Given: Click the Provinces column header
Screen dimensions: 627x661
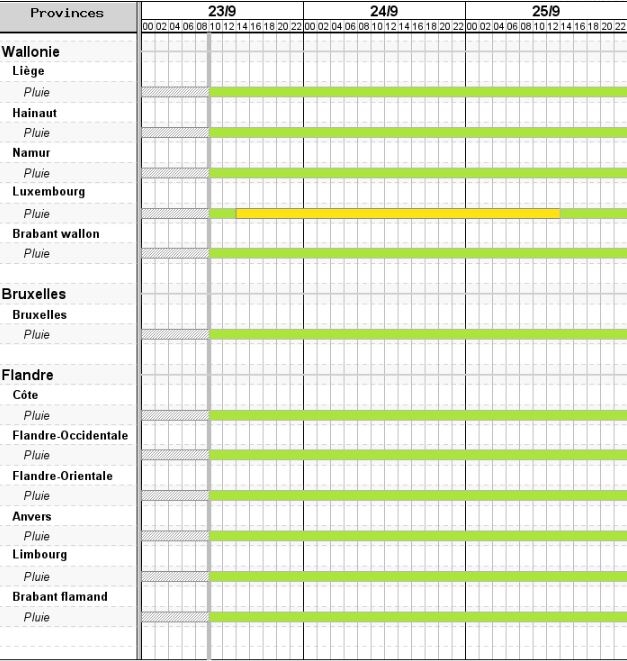Looking at the screenshot, I should pyautogui.click(x=67, y=14).
